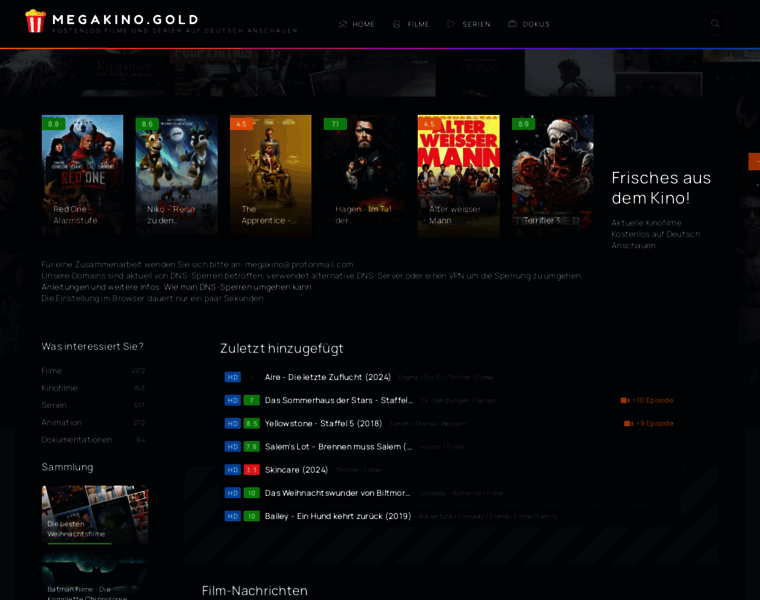The width and height of the screenshot is (760, 600).
Task: Click 'Serien / Drama / Western' genre text
Action: (x=428, y=424)
